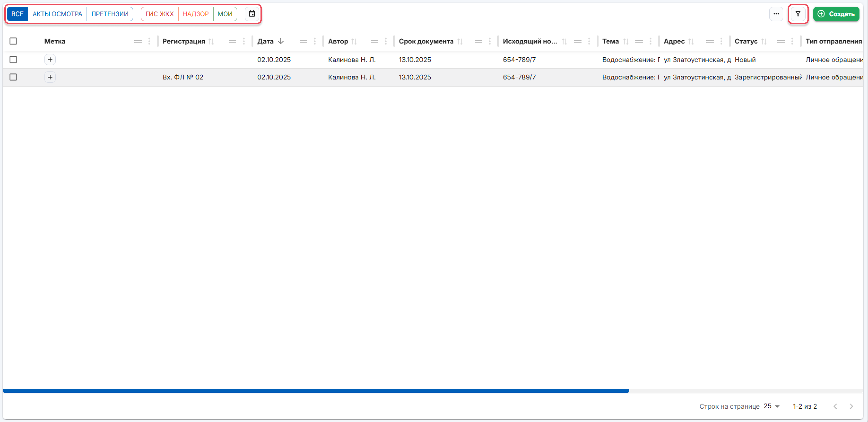Switch to the АКТЫ ОСМОТРА tab
Viewport: 868px width, 422px height.
57,14
